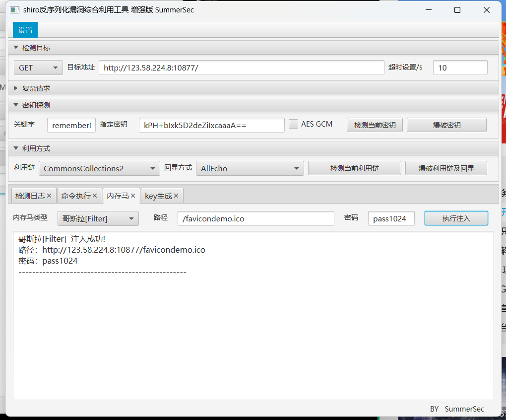Viewport: 506px width, 420px height.
Task: Close the 命令执行 tab with its × icon
Action: (94, 196)
